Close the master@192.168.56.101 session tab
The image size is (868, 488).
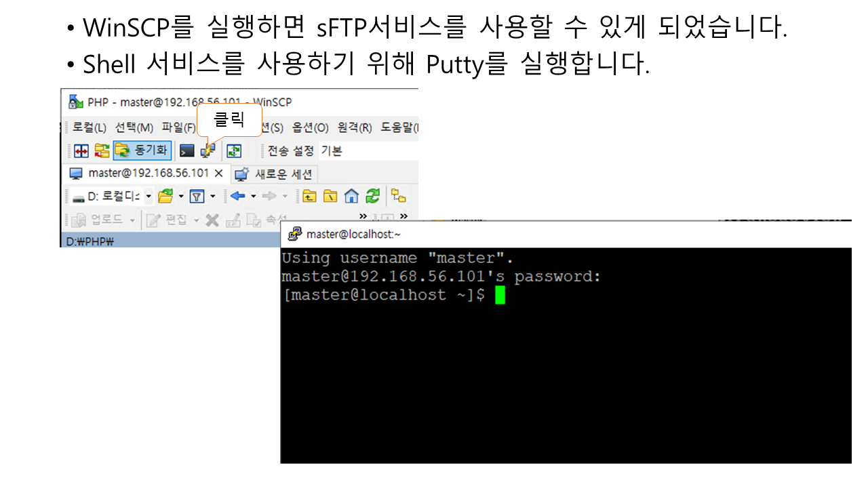(218, 174)
